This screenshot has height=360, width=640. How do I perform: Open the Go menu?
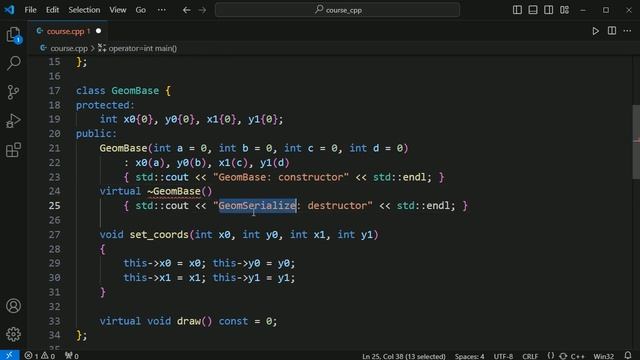pos(140,10)
